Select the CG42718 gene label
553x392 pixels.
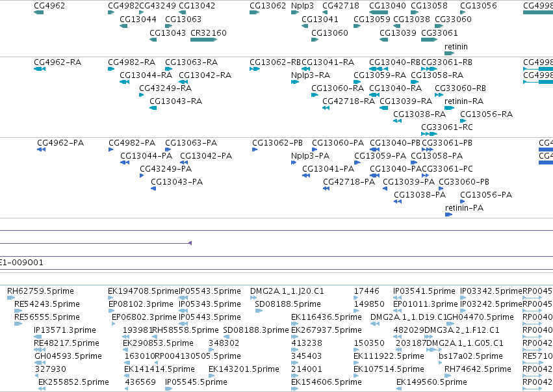coord(341,6)
